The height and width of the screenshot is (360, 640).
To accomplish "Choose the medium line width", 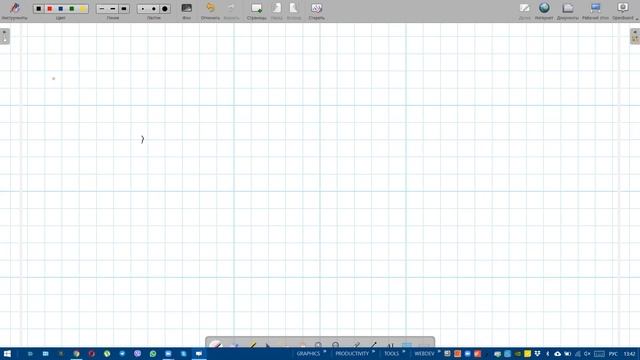I will coord(113,9).
